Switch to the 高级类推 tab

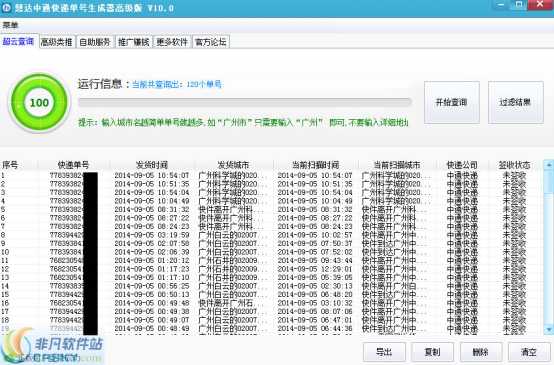click(57, 42)
